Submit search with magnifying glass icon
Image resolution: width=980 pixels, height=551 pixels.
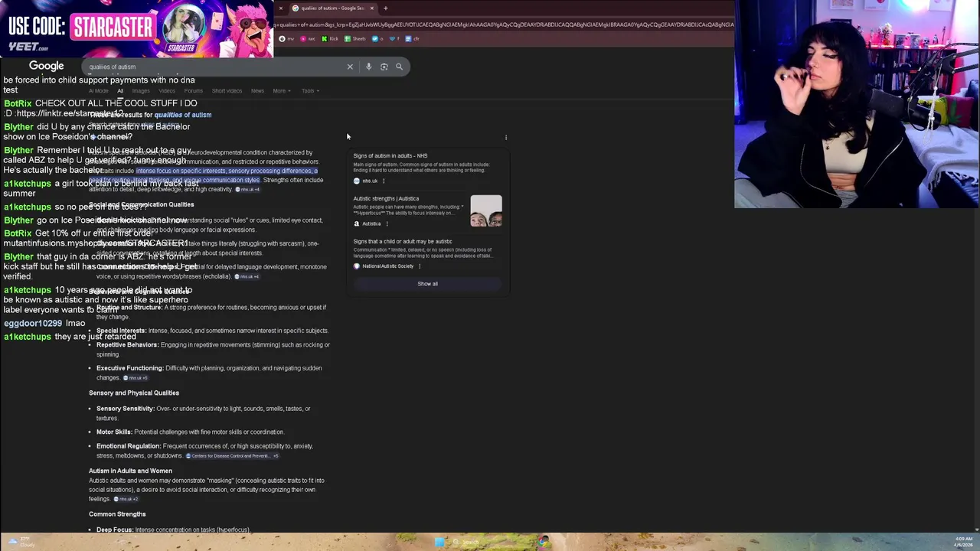click(399, 67)
